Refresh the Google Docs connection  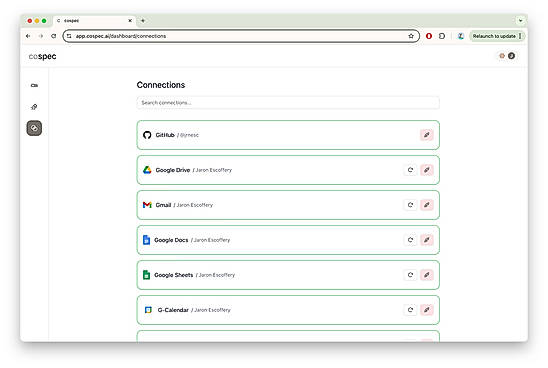point(411,240)
